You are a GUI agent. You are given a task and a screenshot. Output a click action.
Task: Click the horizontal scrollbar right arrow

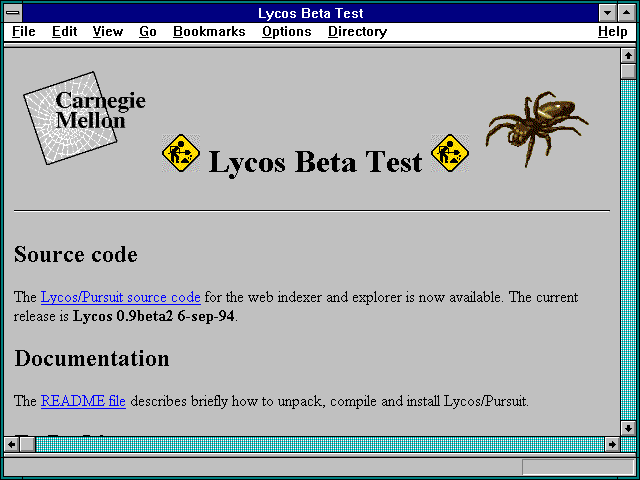(x=612, y=444)
